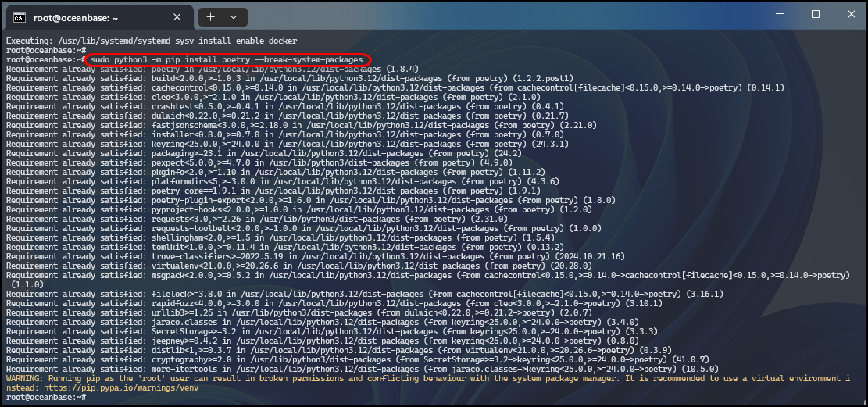Click the 'jeepney>=0.4.2' line

point(323,341)
